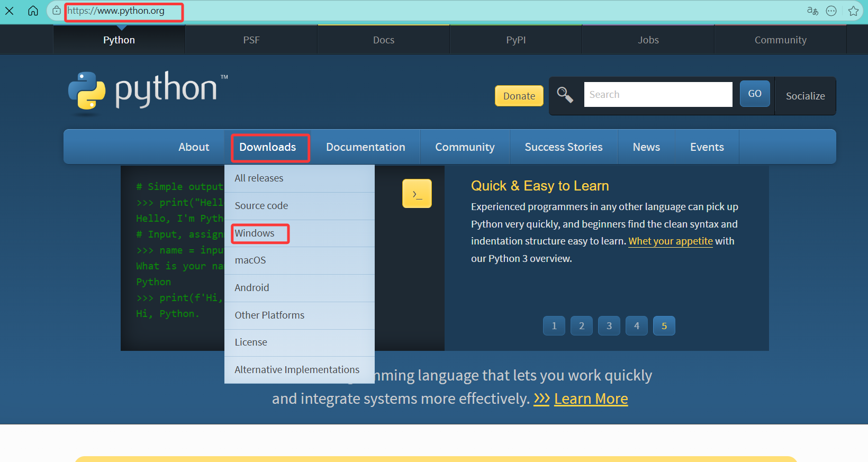Choose Alternative Implementations from Downloads menu

[x=300, y=370]
